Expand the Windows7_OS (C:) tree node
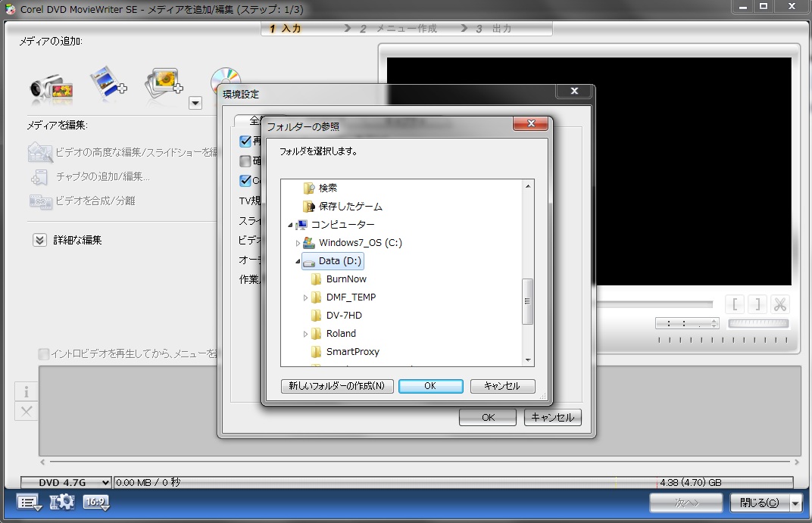Screen dimensions: 812x523 [x=298, y=243]
